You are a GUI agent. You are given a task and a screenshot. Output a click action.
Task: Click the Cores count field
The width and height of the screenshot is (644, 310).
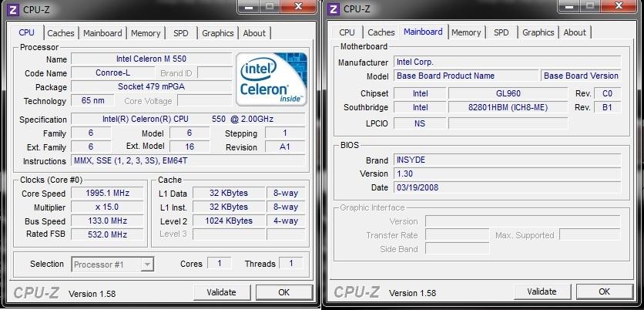220,264
